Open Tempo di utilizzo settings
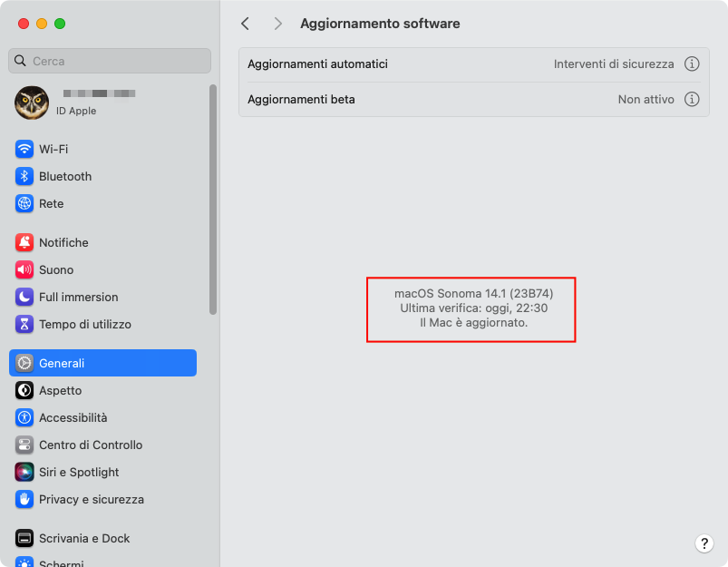This screenshot has height=567, width=728. [103, 325]
